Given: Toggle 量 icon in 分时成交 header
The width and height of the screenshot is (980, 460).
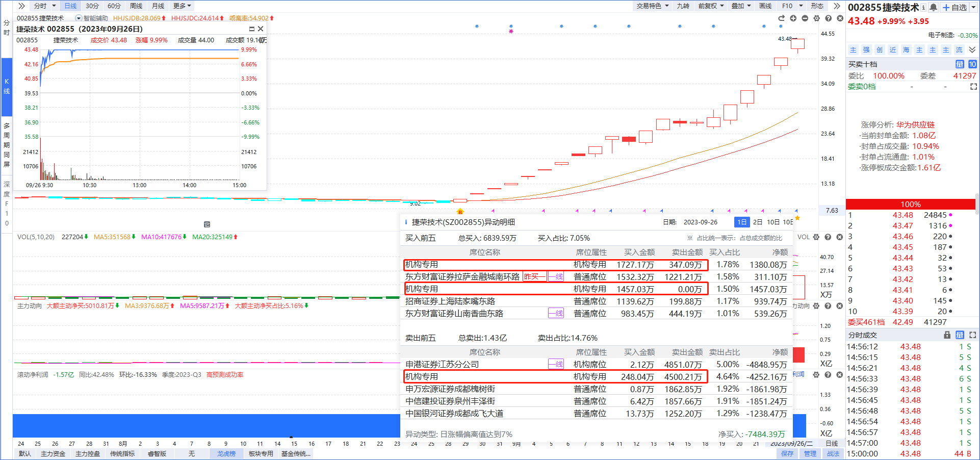Looking at the screenshot, I should [960, 335].
